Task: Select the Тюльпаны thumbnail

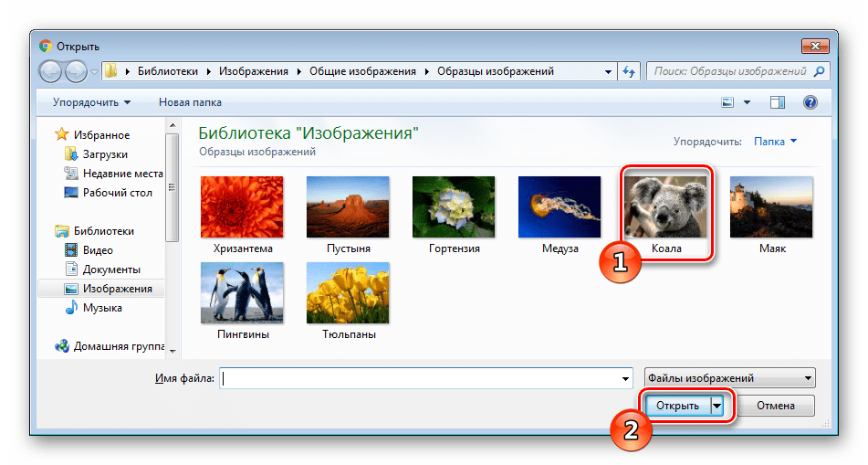Action: click(x=348, y=292)
